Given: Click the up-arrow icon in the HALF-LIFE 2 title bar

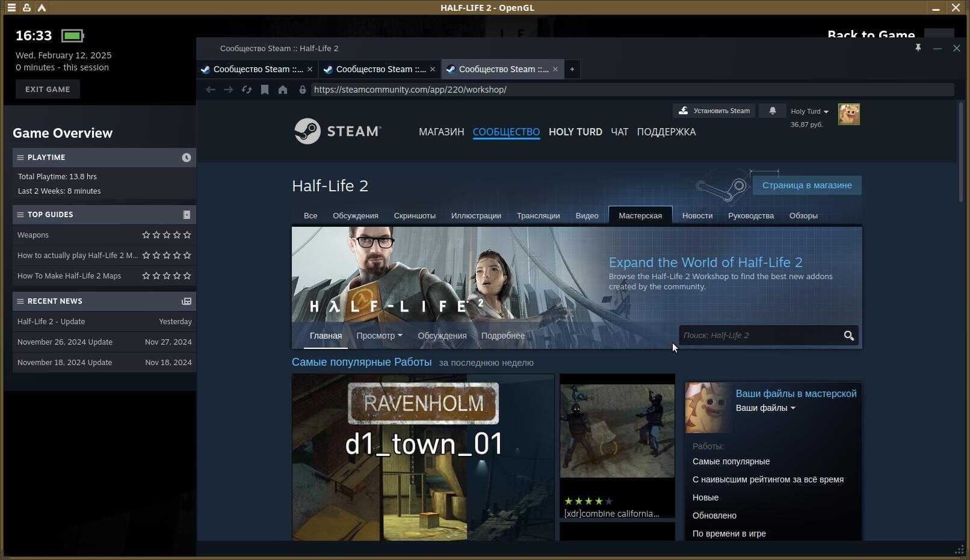Looking at the screenshot, I should (x=42, y=8).
